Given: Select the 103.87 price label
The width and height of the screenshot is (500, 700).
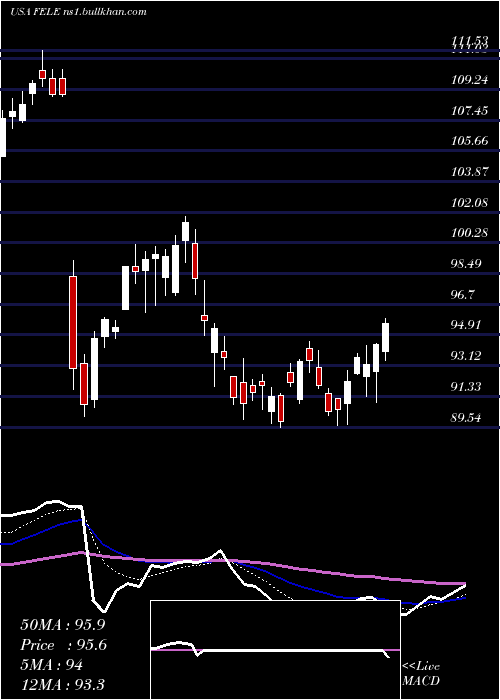Looking at the screenshot, I should [x=470, y=172].
